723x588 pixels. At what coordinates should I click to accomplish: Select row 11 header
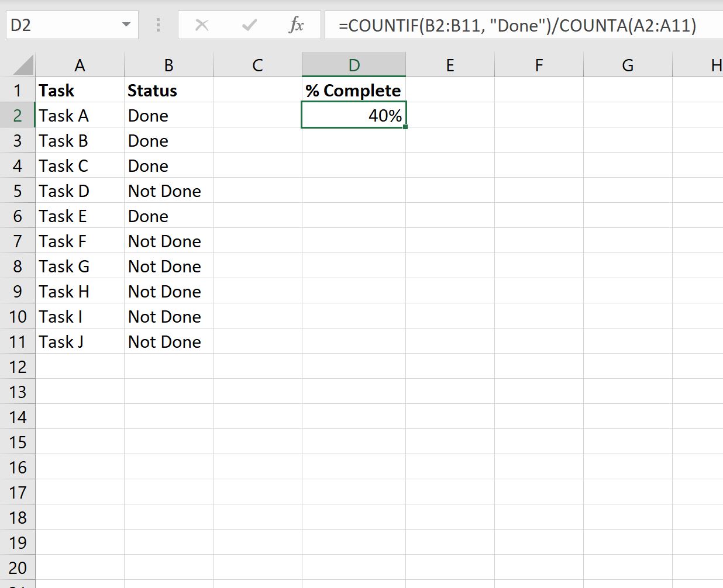(x=18, y=341)
